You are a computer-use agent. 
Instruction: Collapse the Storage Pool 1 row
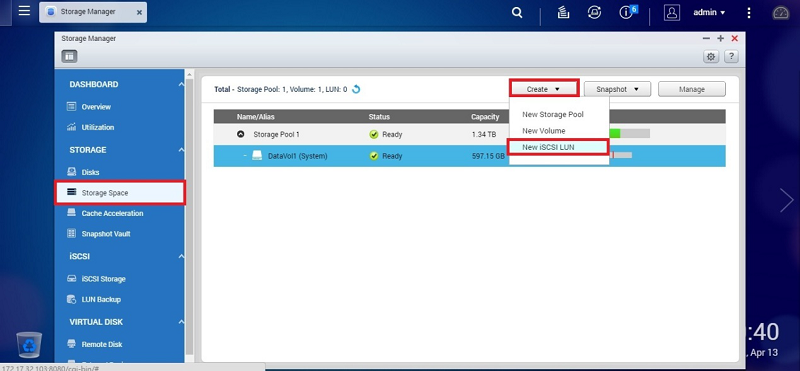(x=241, y=134)
